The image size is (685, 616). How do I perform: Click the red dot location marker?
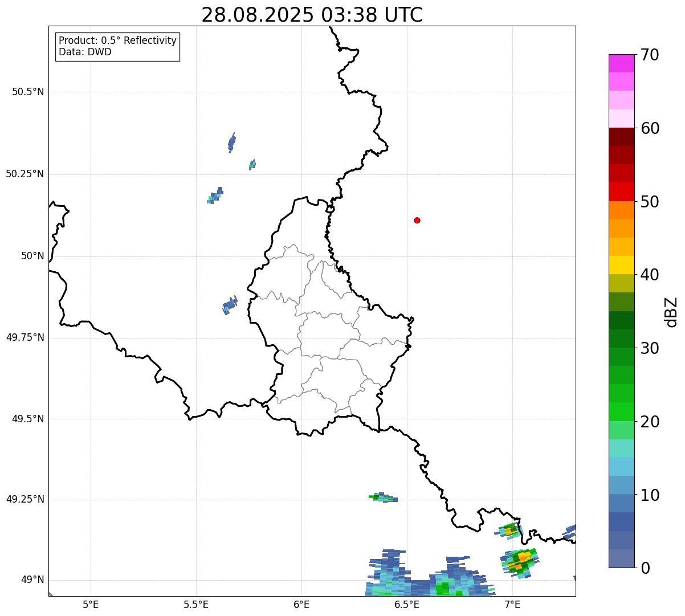(x=417, y=220)
